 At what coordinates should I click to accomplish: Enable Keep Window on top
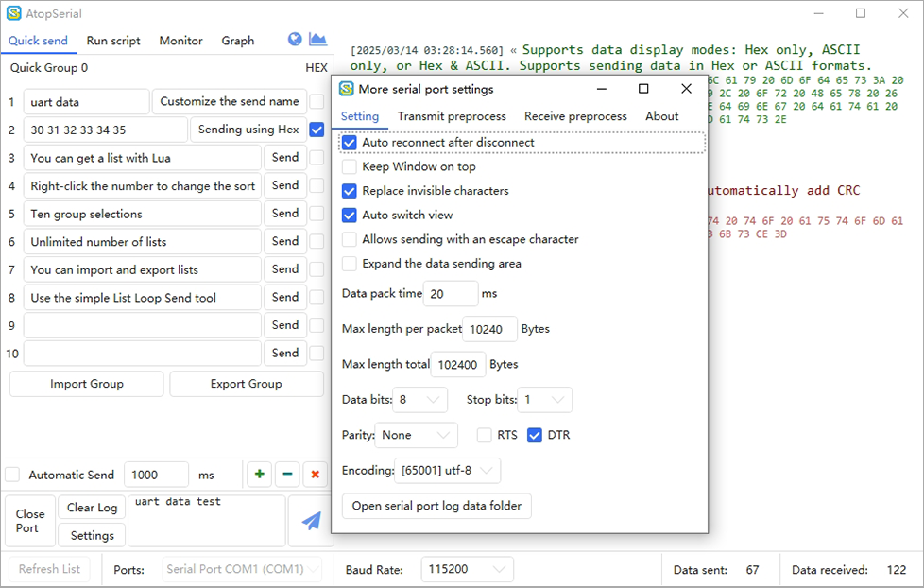350,167
